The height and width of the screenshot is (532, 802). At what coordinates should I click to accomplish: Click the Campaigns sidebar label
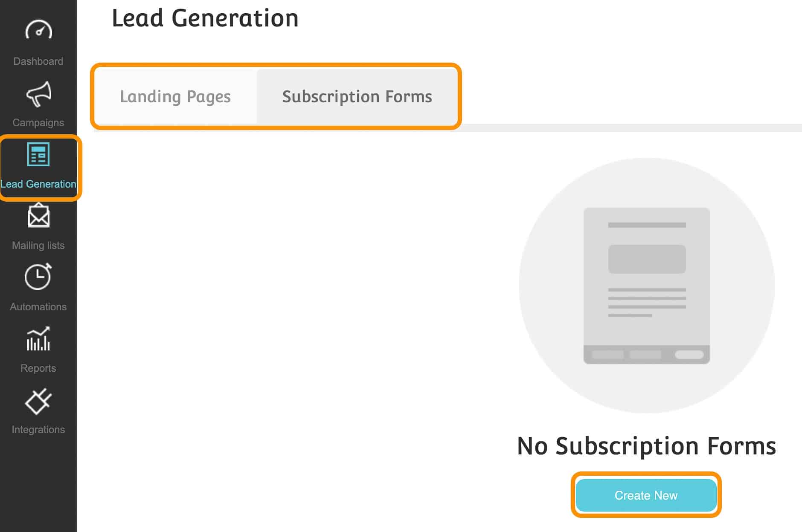pyautogui.click(x=38, y=122)
